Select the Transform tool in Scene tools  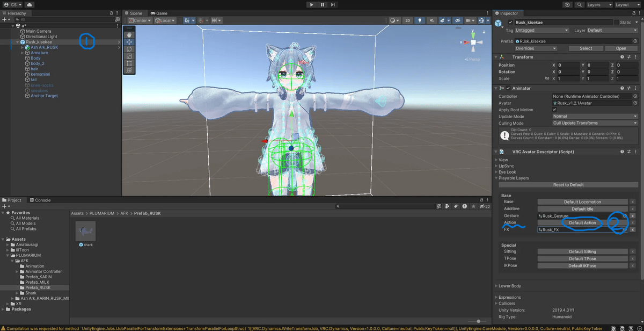(x=129, y=70)
